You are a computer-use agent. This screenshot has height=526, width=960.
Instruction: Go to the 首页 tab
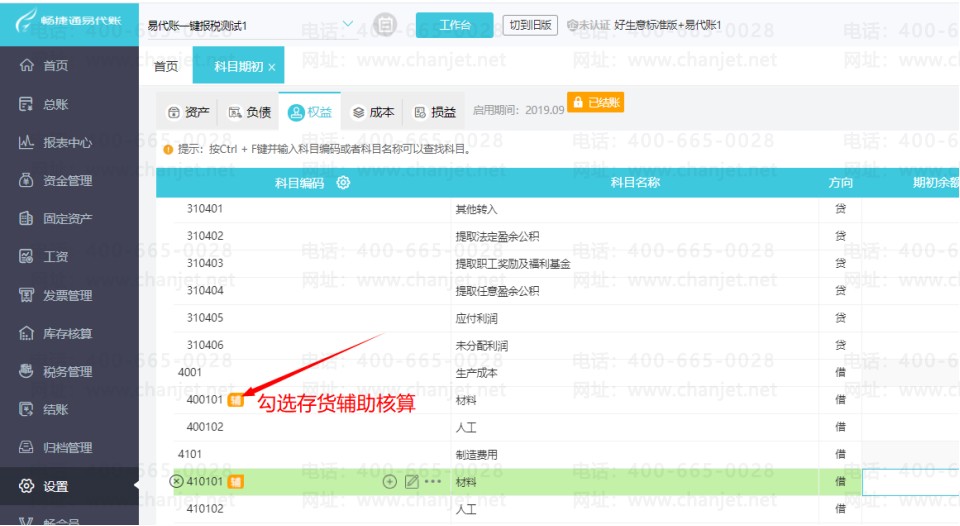point(166,66)
